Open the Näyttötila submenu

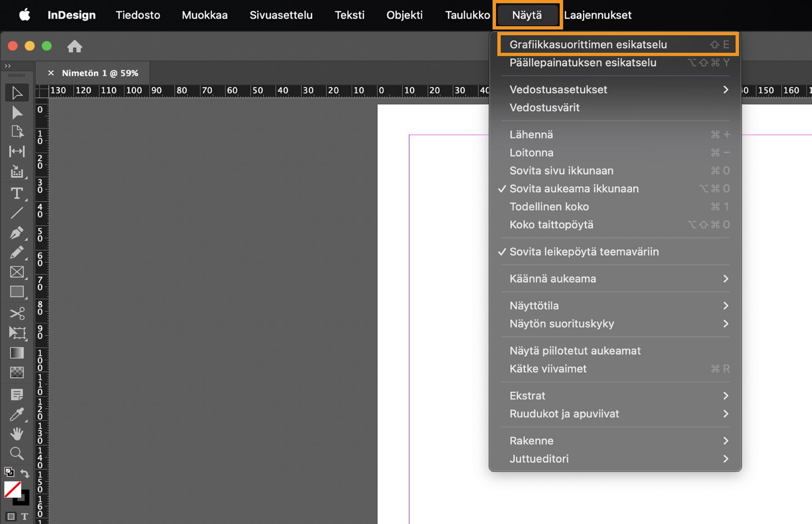(x=534, y=305)
